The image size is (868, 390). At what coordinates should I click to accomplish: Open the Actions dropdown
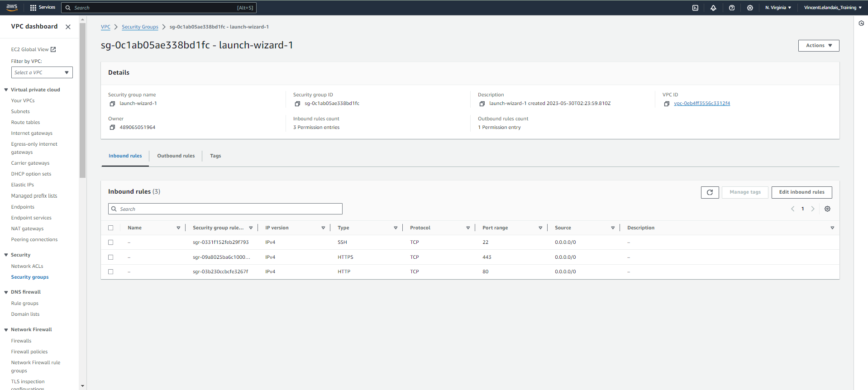coord(818,46)
